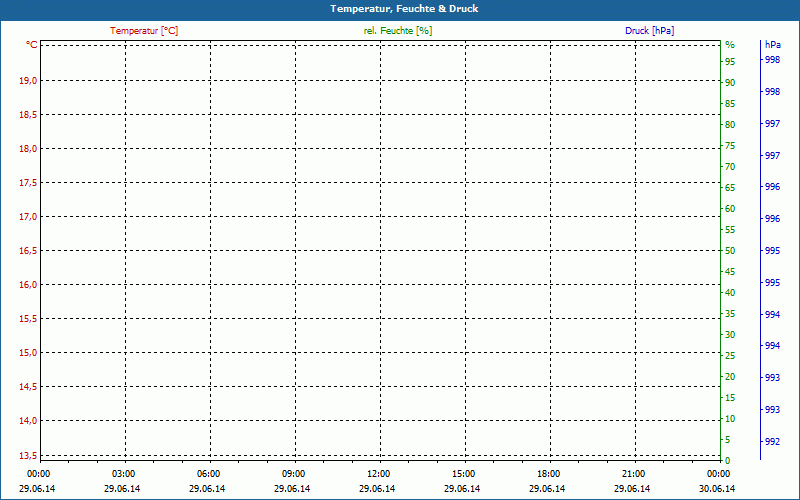800x500 pixels.
Task: Click green humidity axis value 20
Action: point(730,377)
